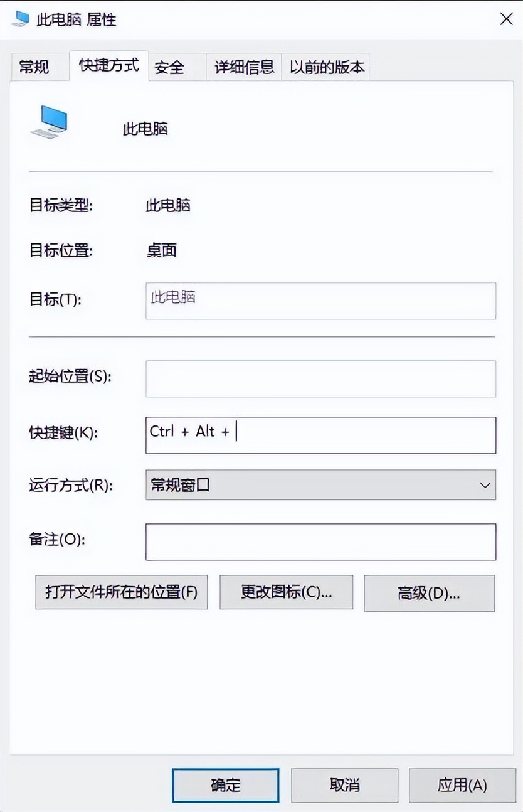Image resolution: width=523 pixels, height=812 pixels.
Task: Open the 详细信息 tab
Action: (x=243, y=67)
